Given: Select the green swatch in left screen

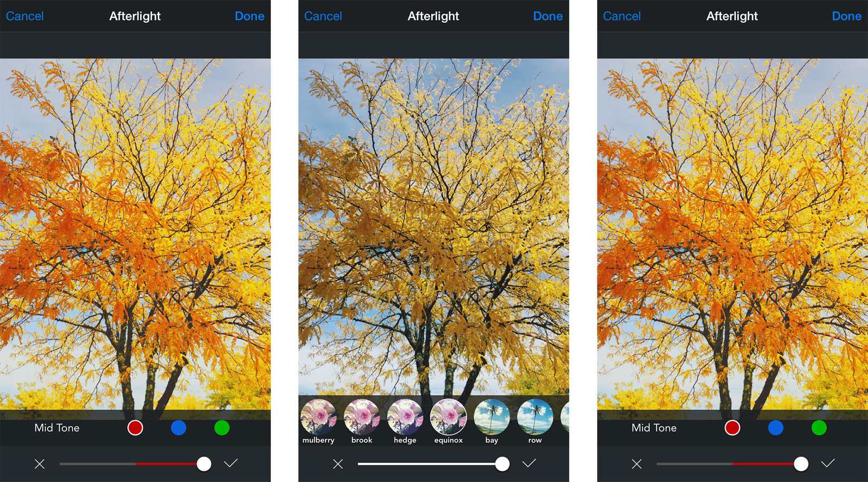Looking at the screenshot, I should point(222,428).
